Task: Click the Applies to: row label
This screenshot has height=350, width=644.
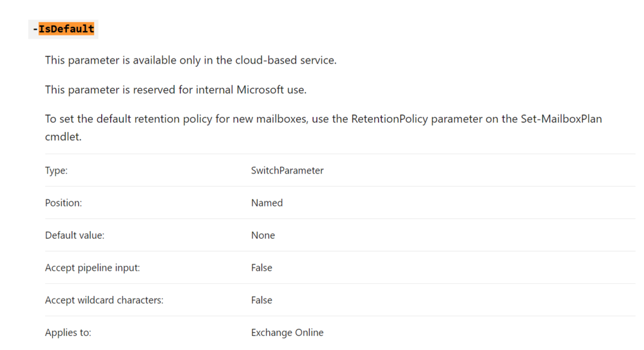Action: pyautogui.click(x=68, y=333)
